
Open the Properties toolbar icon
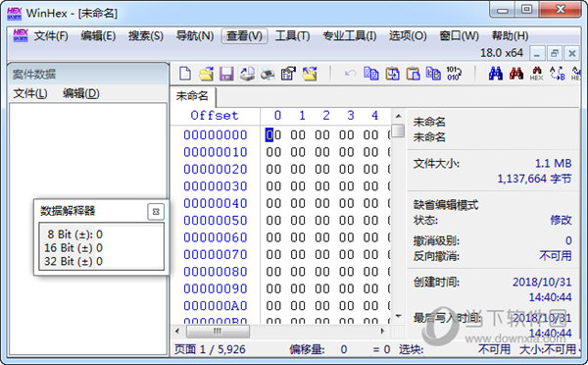point(288,74)
